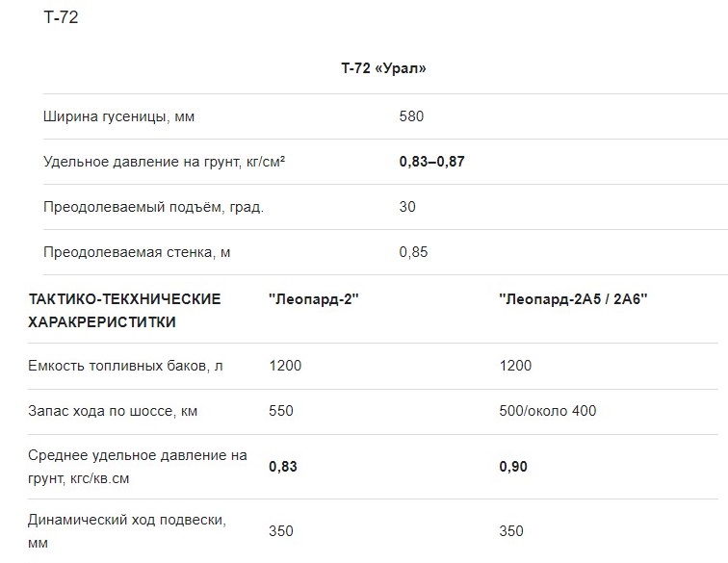This screenshot has width=728, height=563.
Task: Select the wall height value 0,85
Action: pyautogui.click(x=413, y=252)
